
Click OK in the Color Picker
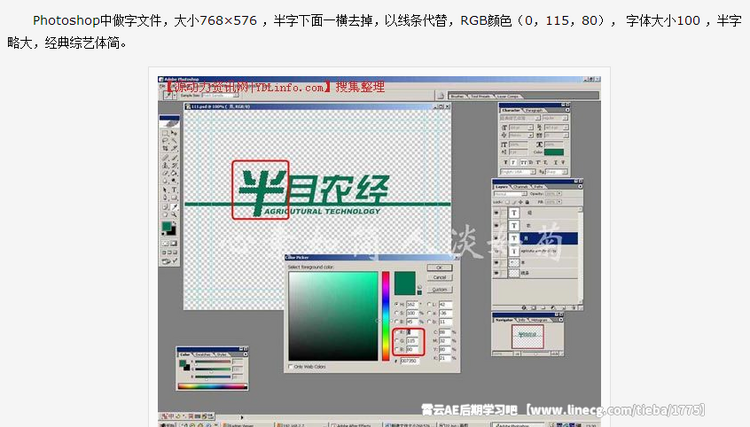tap(440, 267)
